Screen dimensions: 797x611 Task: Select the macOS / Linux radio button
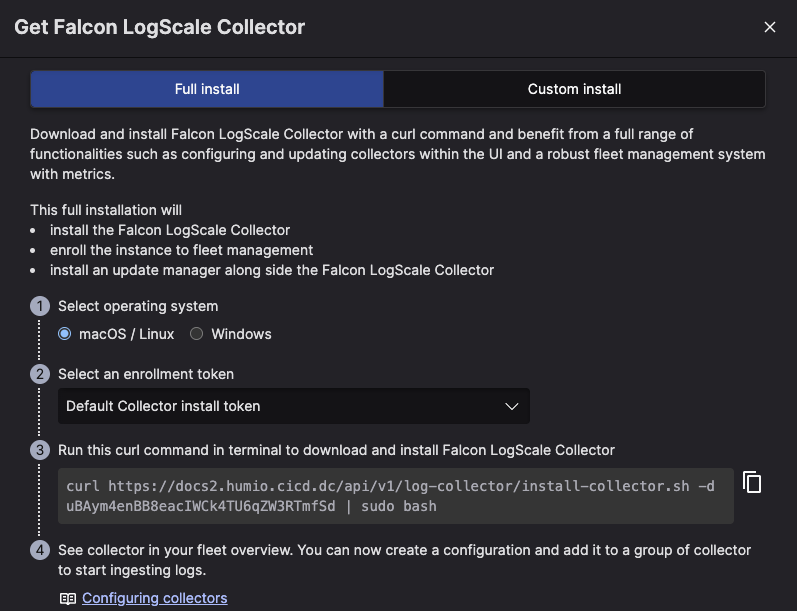pos(65,334)
